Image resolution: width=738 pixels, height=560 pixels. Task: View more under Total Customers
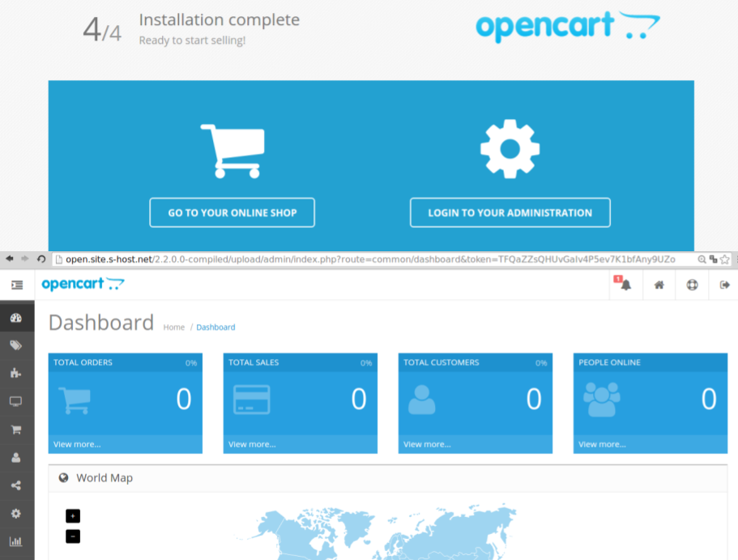pos(427,444)
